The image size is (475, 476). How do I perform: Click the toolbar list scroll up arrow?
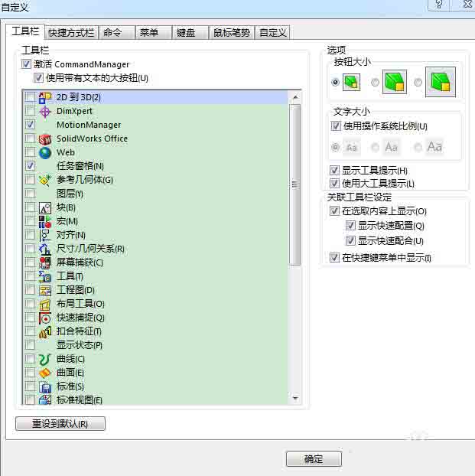tap(295, 97)
